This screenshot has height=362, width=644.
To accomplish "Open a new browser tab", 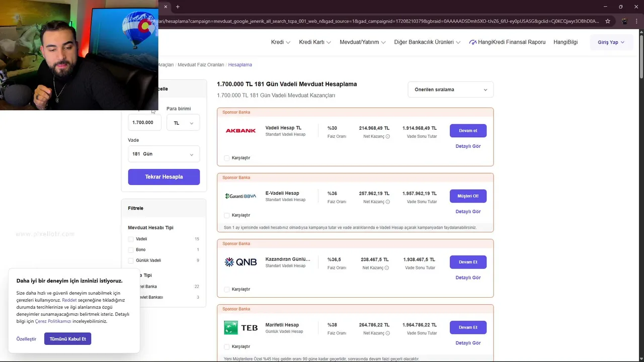I will (x=178, y=7).
